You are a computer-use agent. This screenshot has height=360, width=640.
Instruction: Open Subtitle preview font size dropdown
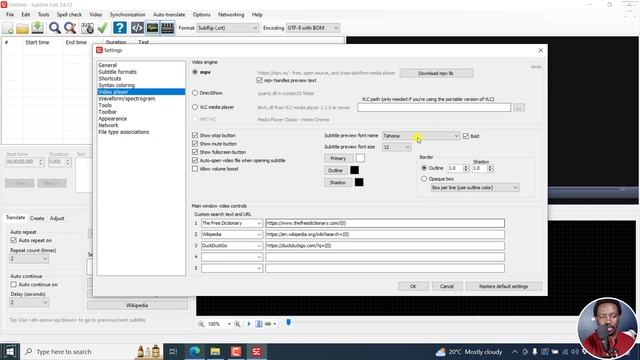(x=397, y=147)
